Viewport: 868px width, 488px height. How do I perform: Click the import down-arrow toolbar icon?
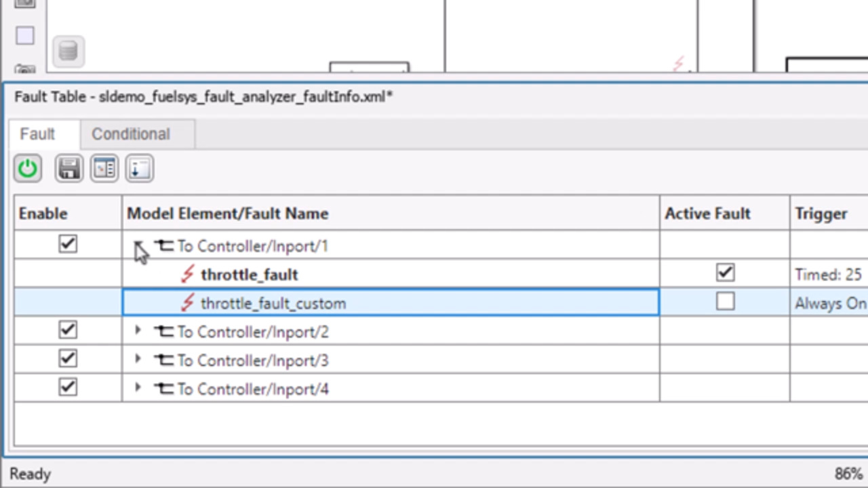[139, 169]
